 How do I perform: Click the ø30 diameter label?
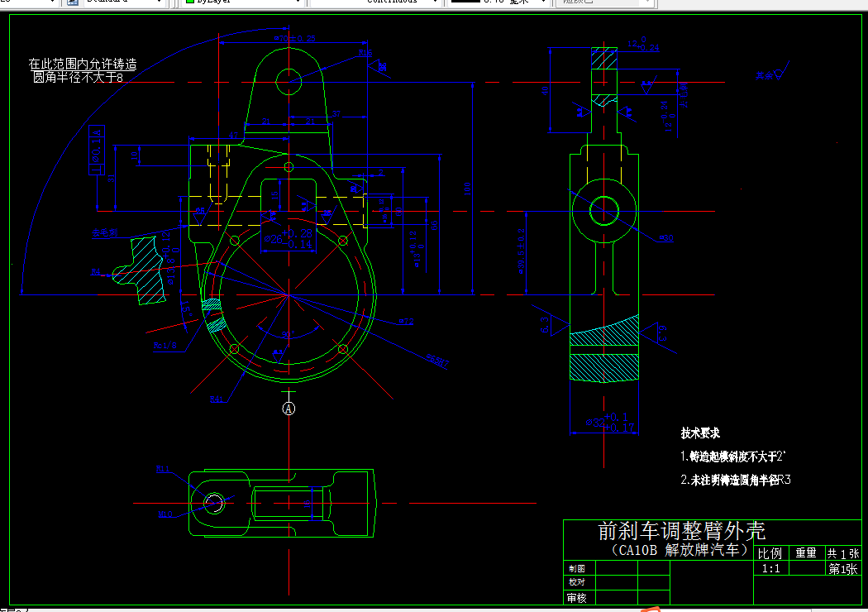point(666,238)
